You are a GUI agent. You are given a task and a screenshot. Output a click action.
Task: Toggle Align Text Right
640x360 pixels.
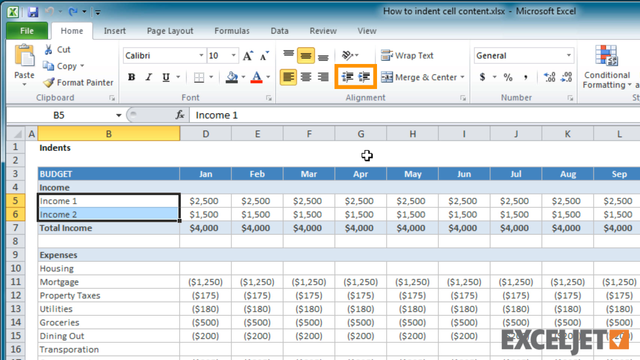[x=323, y=77]
